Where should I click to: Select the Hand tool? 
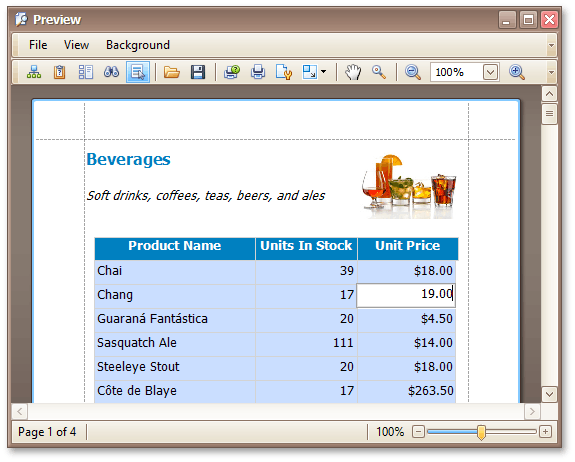tap(353, 72)
